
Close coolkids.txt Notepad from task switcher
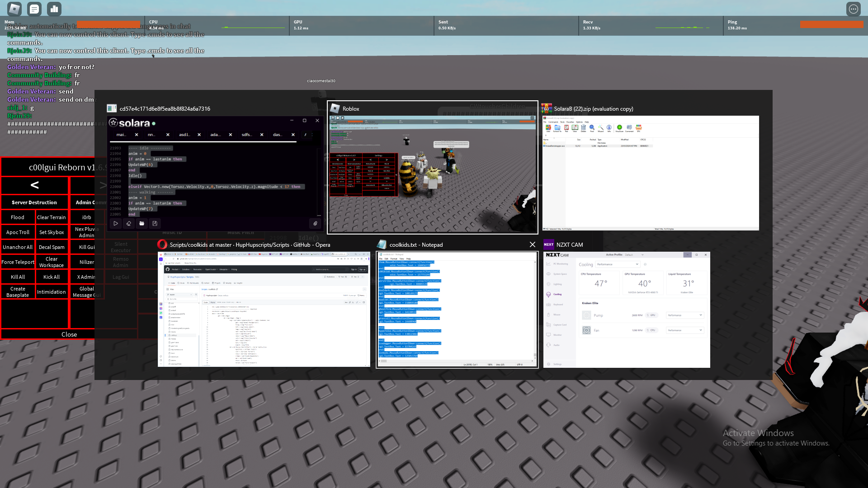coord(533,244)
